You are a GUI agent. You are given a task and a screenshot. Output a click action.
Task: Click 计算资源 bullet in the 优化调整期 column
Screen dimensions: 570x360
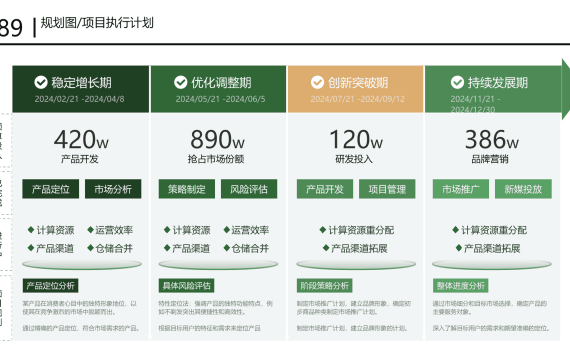pyautogui.click(x=187, y=230)
